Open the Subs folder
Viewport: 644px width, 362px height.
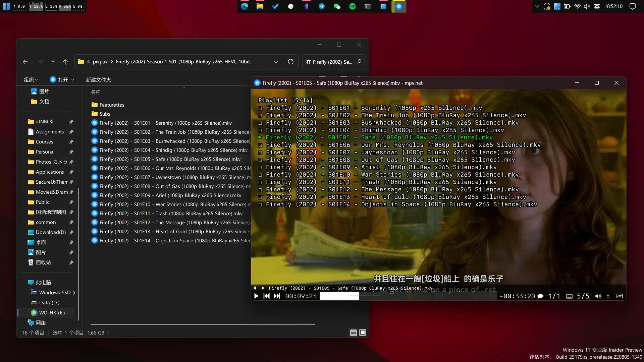101,114
